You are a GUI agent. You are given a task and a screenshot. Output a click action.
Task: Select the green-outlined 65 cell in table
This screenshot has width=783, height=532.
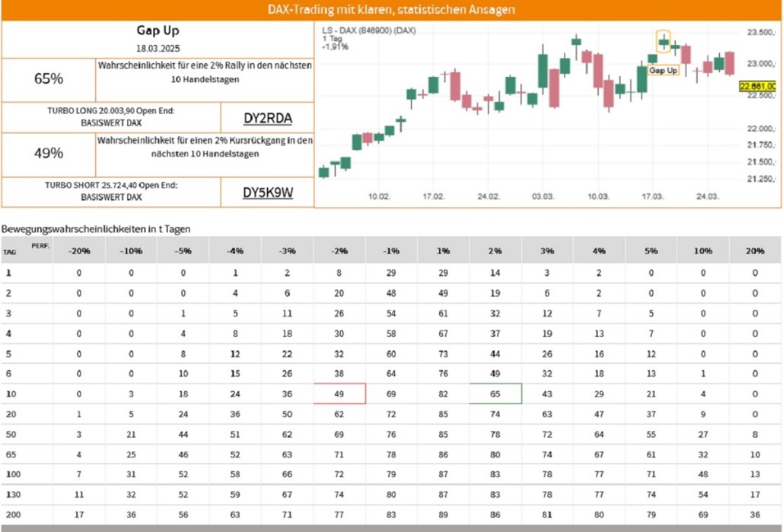[x=495, y=393]
